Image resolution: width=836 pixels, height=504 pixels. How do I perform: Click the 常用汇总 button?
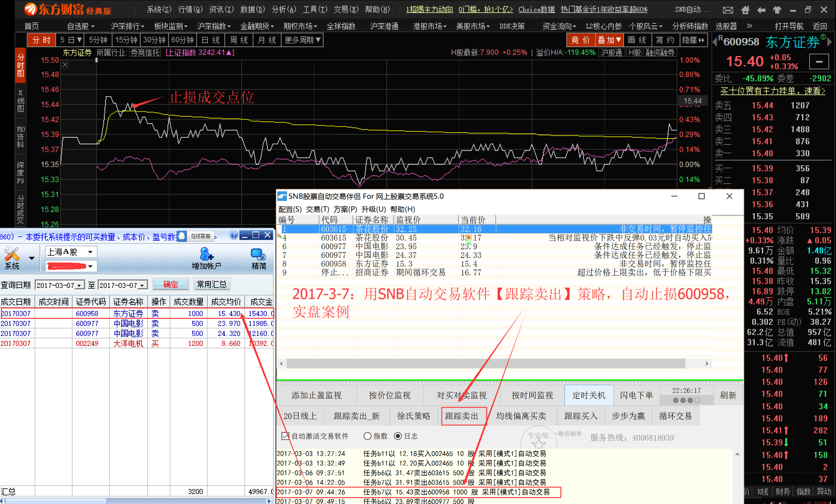pos(212,285)
